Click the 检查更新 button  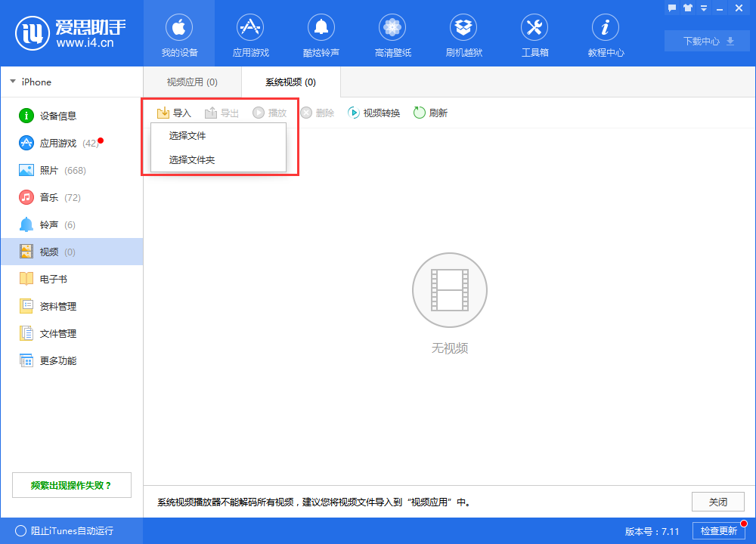tap(718, 530)
